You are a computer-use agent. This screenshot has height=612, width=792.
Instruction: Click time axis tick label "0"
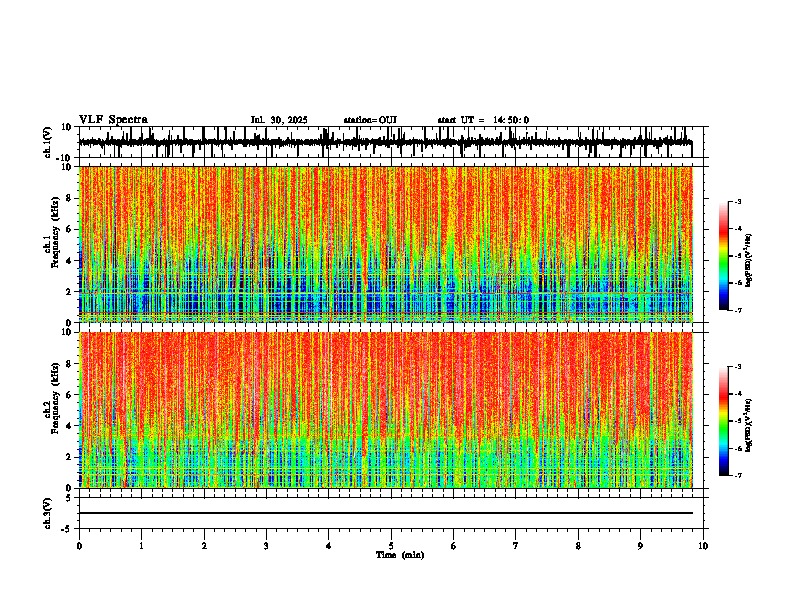(79, 546)
